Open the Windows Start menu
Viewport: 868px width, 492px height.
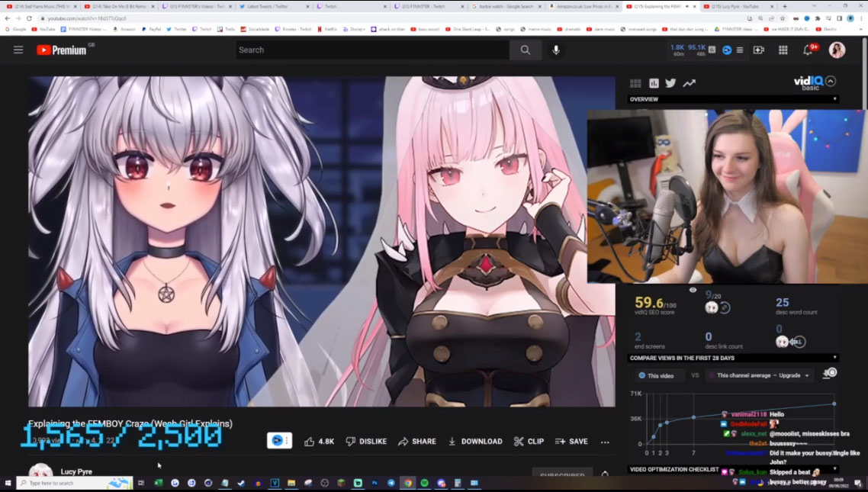[8, 483]
